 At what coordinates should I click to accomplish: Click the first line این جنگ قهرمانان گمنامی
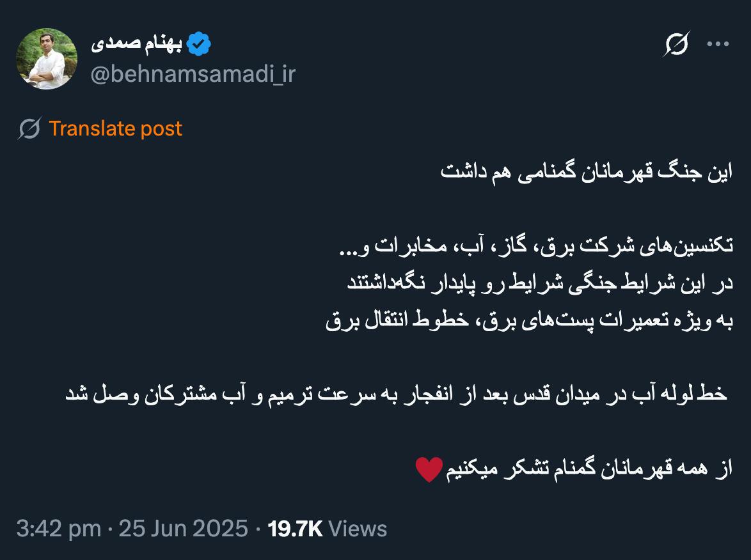tap(587, 171)
